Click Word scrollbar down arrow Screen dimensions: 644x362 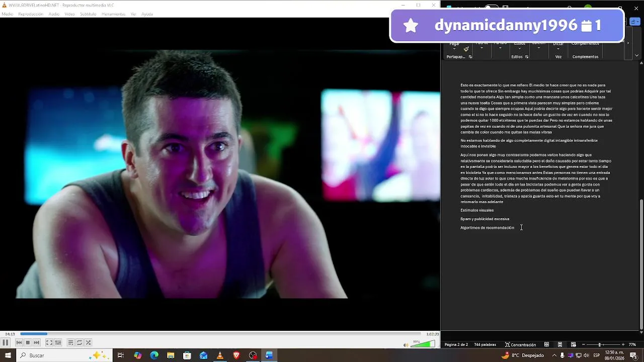pos(641,332)
